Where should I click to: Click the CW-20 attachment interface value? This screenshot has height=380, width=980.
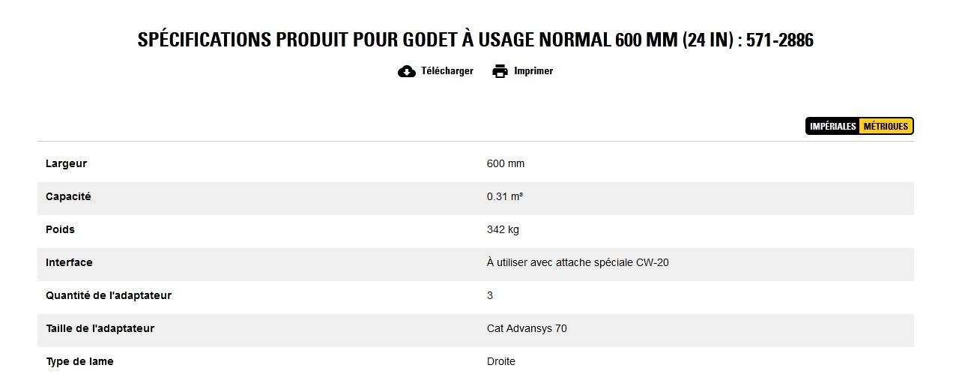point(578,262)
